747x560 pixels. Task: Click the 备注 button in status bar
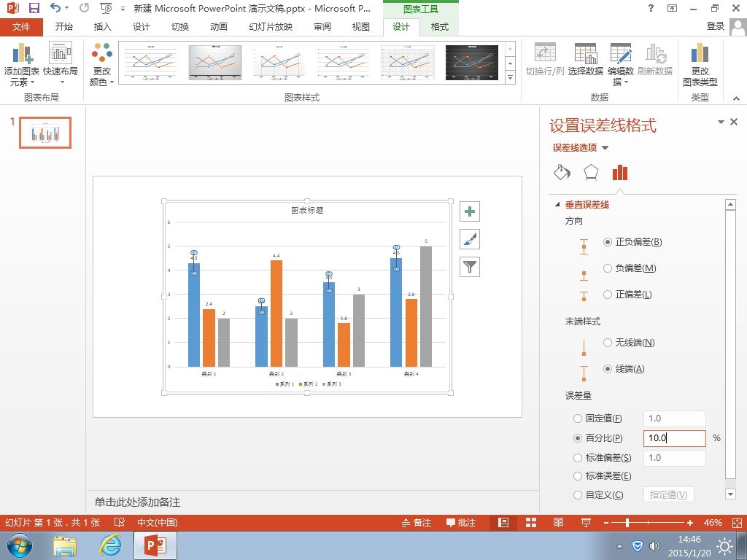[417, 522]
